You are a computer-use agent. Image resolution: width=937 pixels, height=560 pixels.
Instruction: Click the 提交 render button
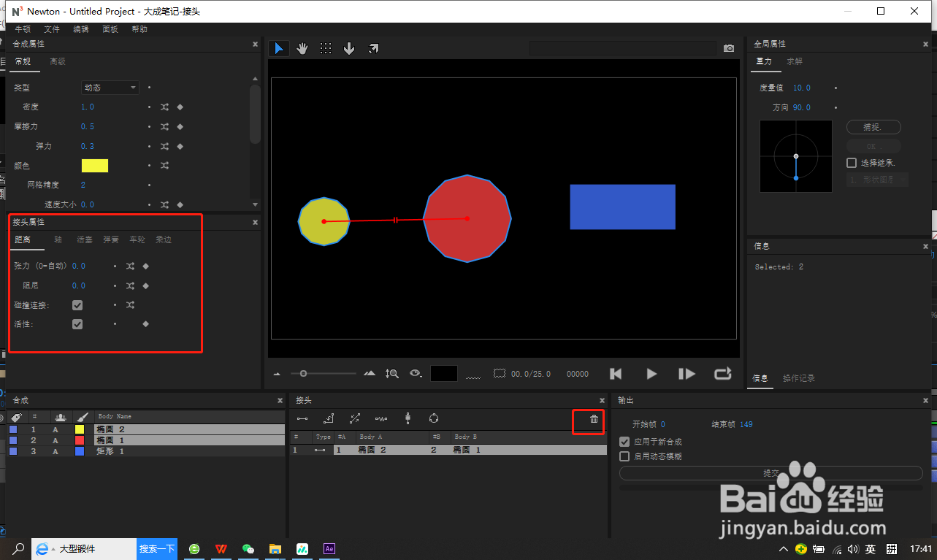[771, 473]
